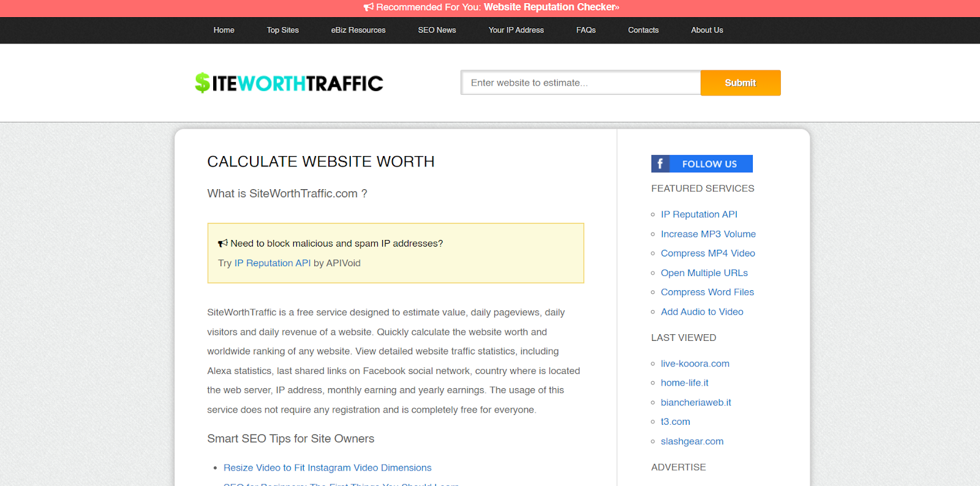Click the Facebook Follow Us badge
This screenshot has width=980, height=486.
tap(701, 163)
